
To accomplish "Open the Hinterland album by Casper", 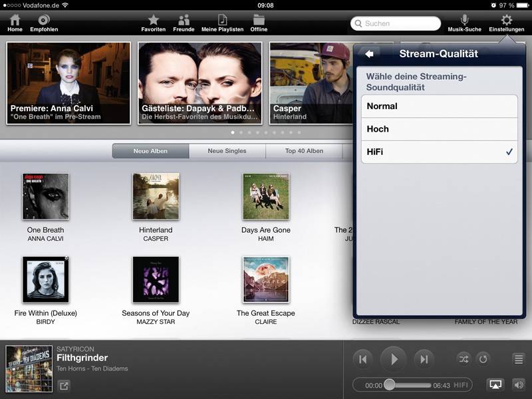I will 156,196.
